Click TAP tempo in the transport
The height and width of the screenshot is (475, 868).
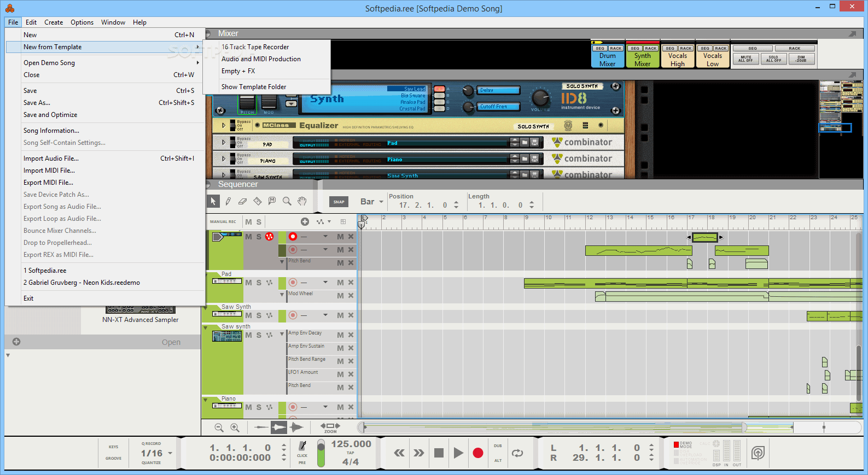[351, 453]
